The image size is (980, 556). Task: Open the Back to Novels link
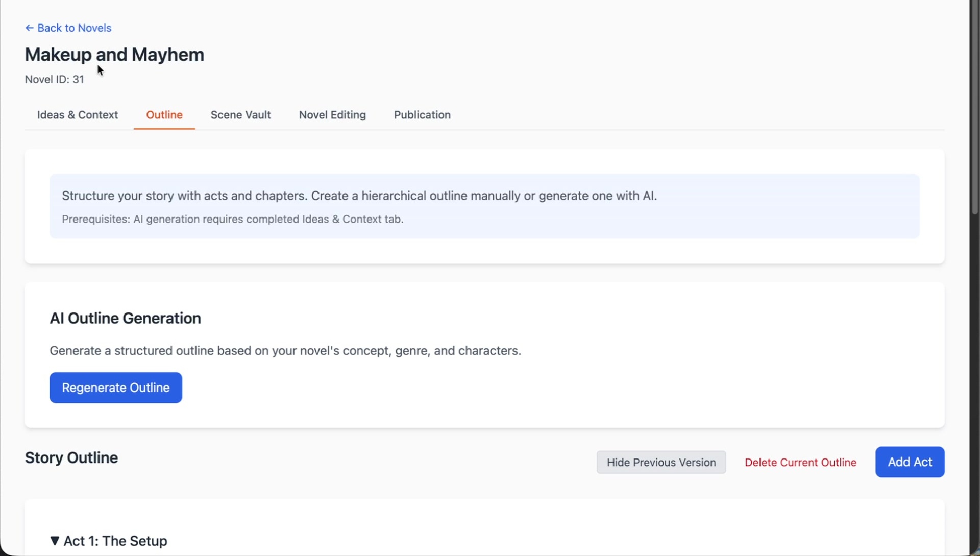(73, 28)
